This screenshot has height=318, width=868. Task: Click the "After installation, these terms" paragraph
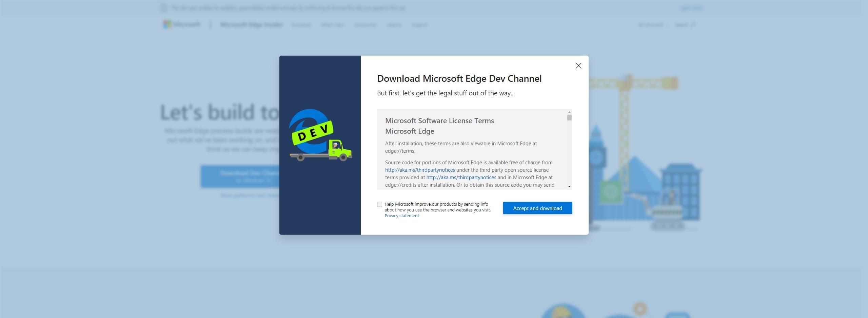click(x=461, y=147)
